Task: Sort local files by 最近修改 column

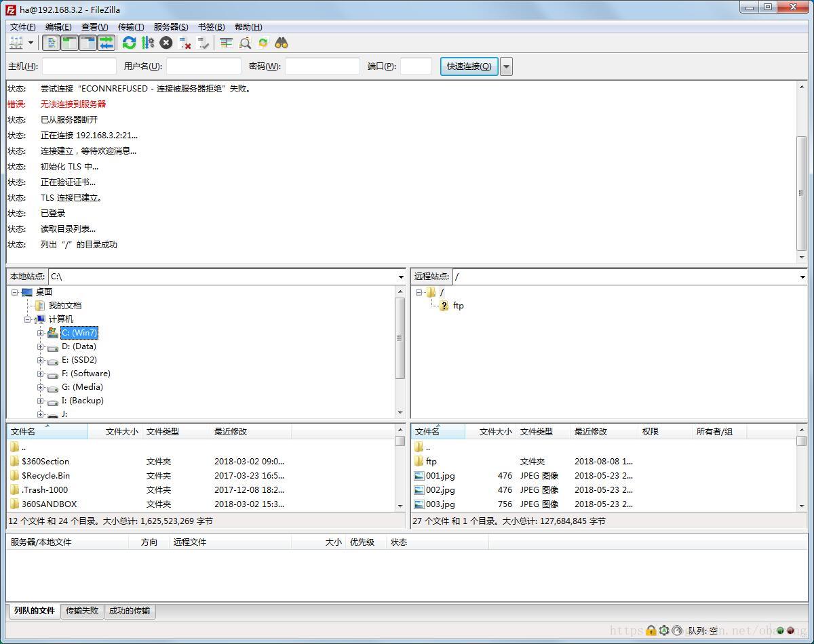Action: click(x=251, y=431)
